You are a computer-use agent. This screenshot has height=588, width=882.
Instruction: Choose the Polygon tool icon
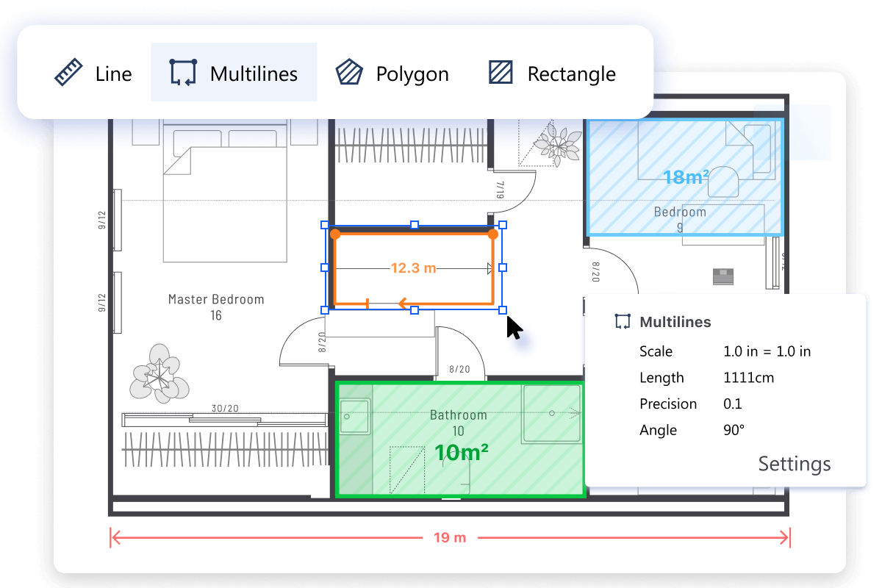point(349,73)
